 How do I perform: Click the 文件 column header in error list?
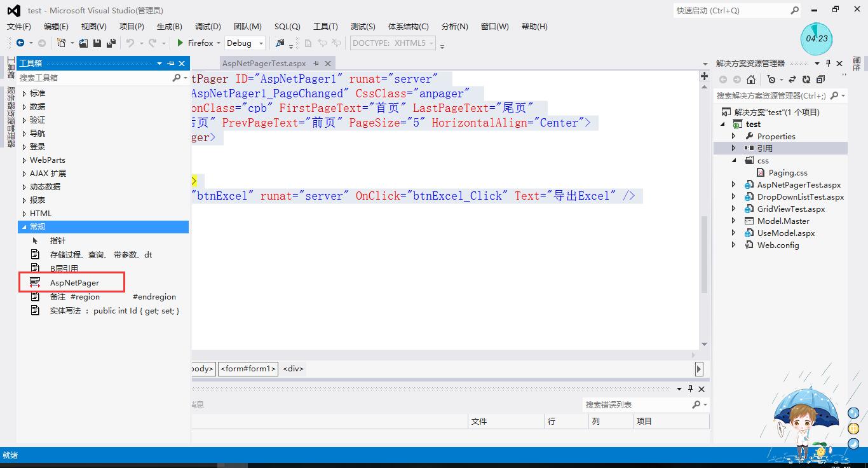point(506,421)
